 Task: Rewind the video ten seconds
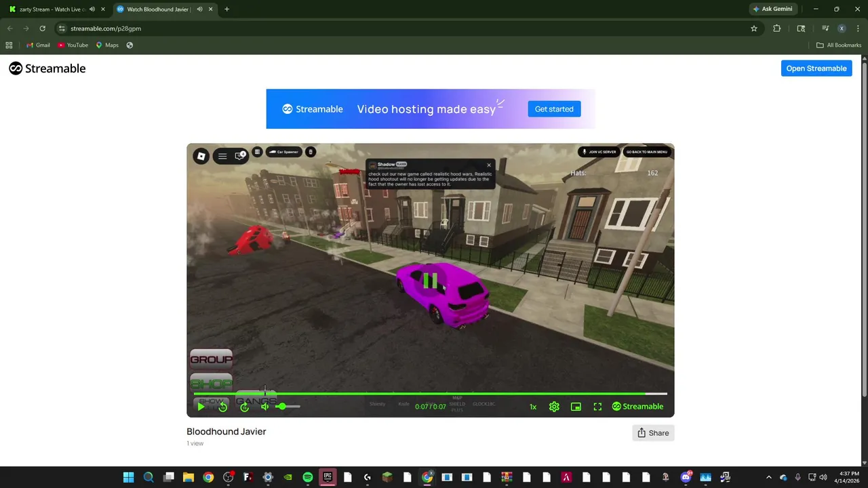pyautogui.click(x=222, y=407)
